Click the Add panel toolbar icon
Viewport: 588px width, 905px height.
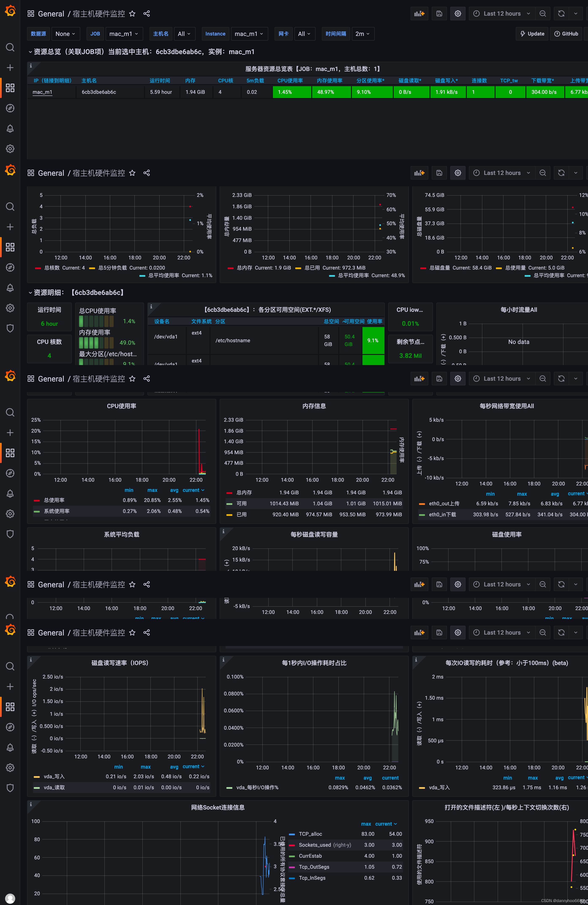pyautogui.click(x=419, y=14)
